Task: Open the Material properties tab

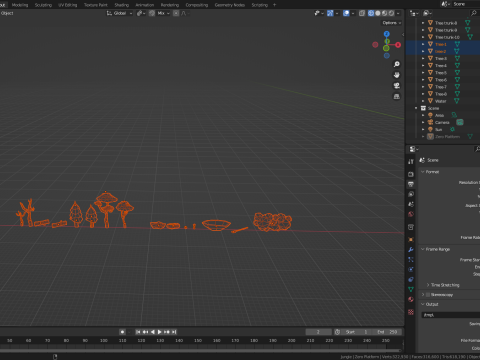Action: point(411,299)
